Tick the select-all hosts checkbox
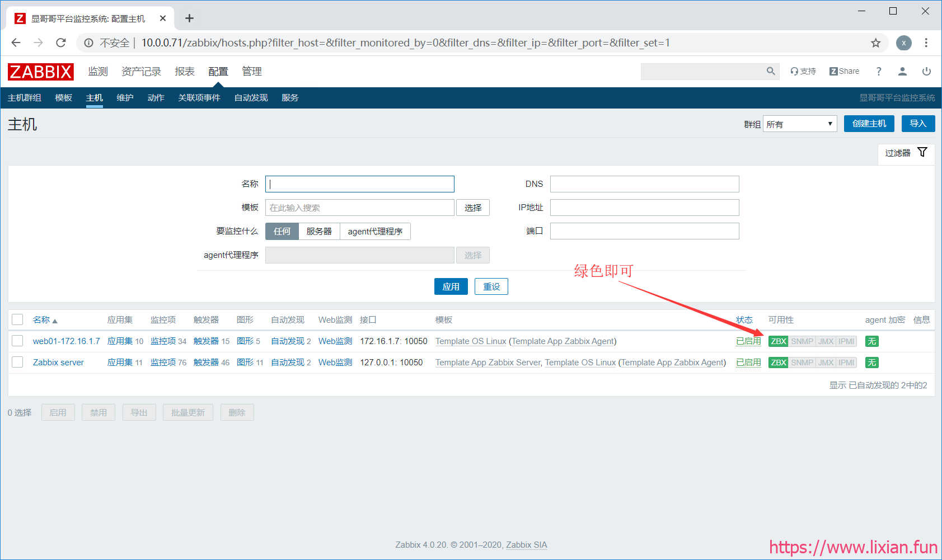This screenshot has width=942, height=560. point(17,319)
